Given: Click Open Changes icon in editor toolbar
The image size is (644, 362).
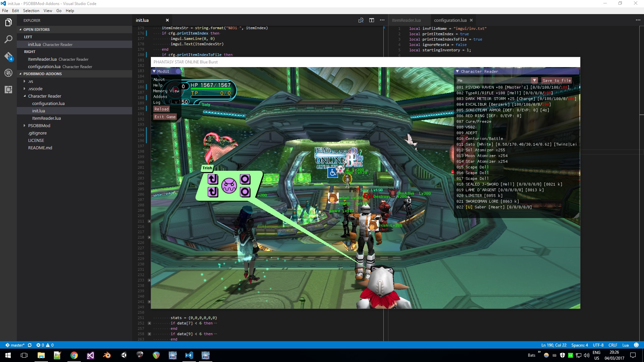Looking at the screenshot, I should click(361, 20).
